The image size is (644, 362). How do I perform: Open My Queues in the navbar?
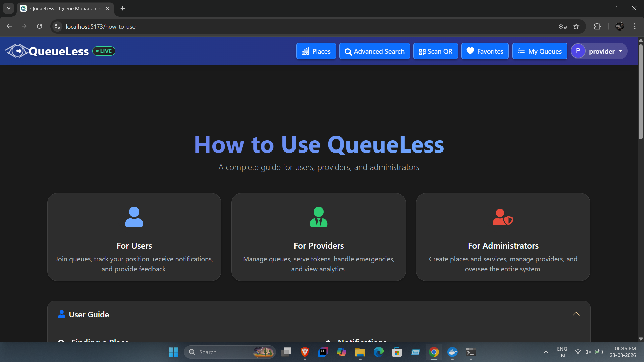tap(540, 51)
